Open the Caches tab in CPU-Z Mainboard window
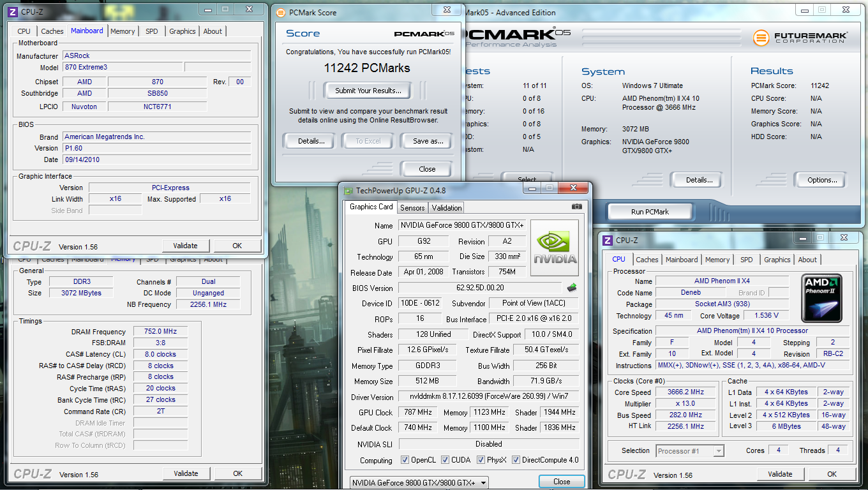868x490 pixels. coord(52,31)
